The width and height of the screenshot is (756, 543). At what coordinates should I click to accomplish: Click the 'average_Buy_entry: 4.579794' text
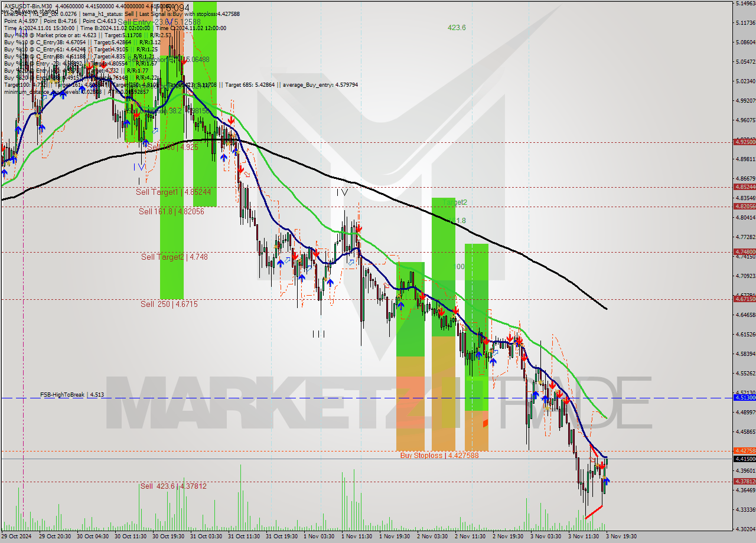[321, 85]
